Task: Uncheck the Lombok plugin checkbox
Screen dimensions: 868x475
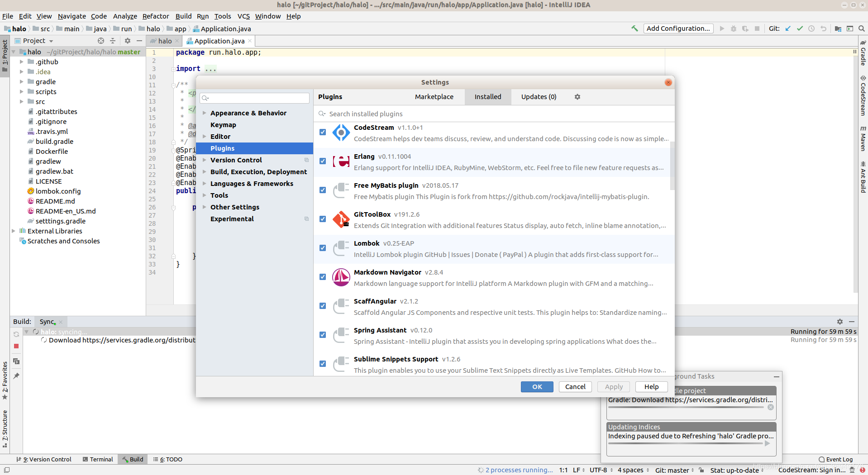Action: [x=323, y=248]
